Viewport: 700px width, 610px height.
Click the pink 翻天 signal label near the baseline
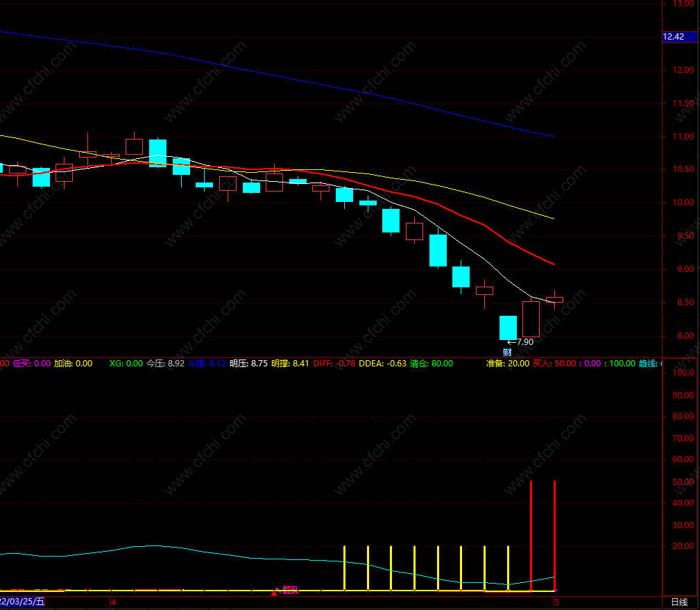coord(290,590)
